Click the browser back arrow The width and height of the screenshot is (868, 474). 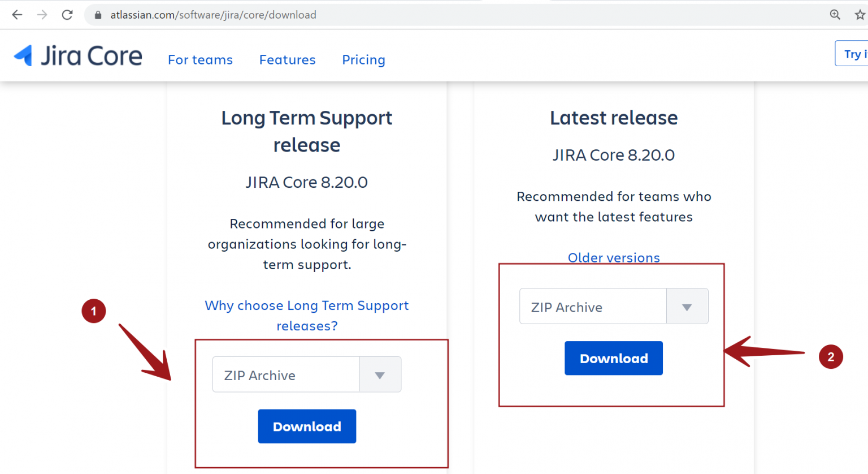tap(17, 15)
